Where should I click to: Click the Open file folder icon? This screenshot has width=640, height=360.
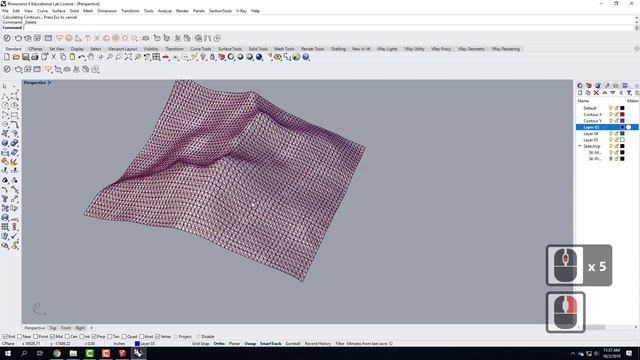pyautogui.click(x=16, y=57)
